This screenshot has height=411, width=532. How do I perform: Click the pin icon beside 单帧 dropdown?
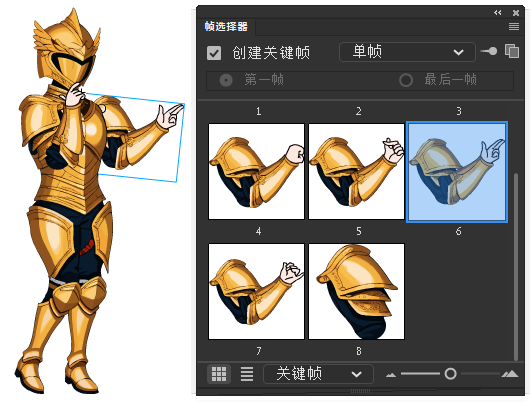click(x=489, y=51)
